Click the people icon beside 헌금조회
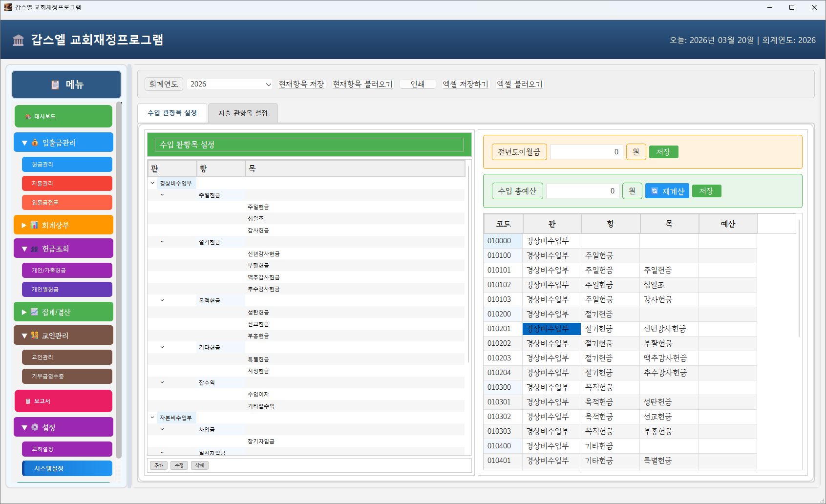This screenshot has width=826, height=504. click(x=35, y=249)
